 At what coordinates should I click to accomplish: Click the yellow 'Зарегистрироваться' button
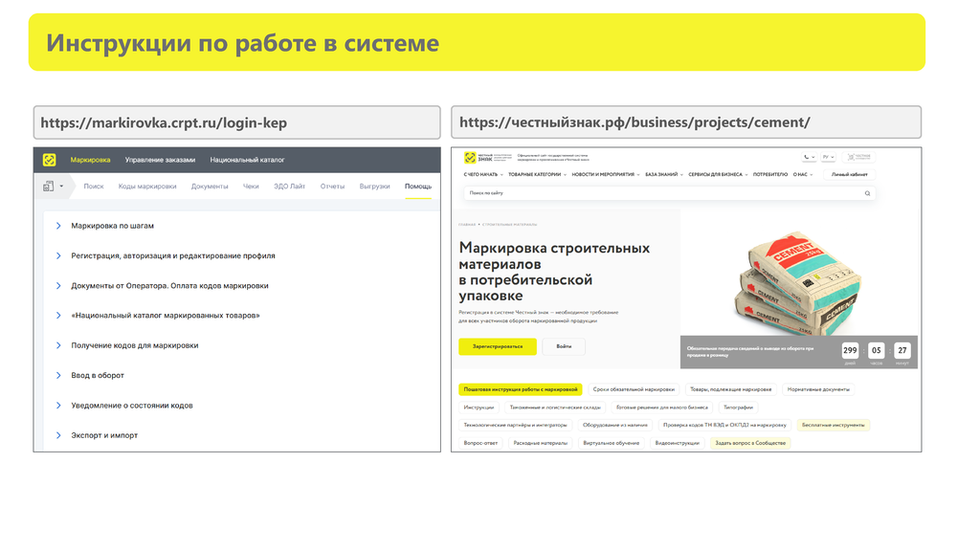point(497,346)
